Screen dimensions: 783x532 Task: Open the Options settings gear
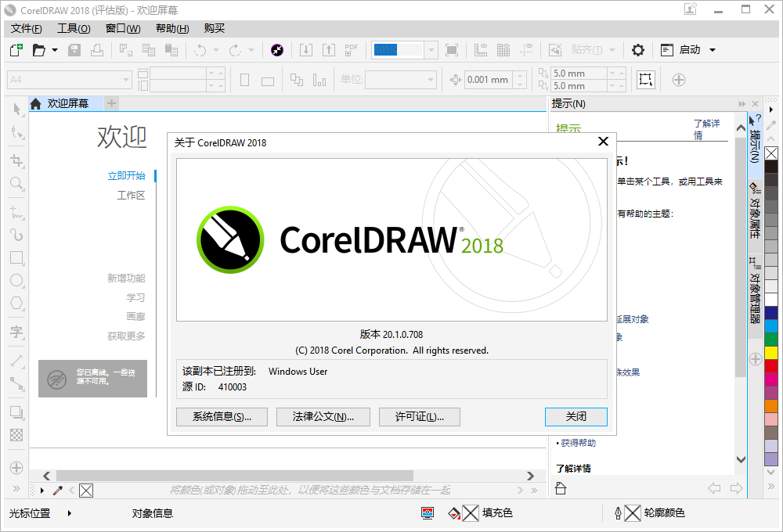tap(638, 49)
